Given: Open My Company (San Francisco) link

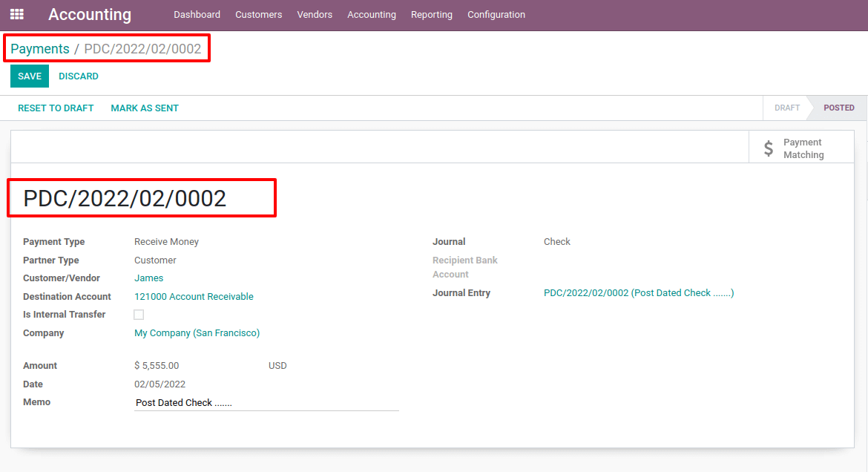Looking at the screenshot, I should (197, 333).
